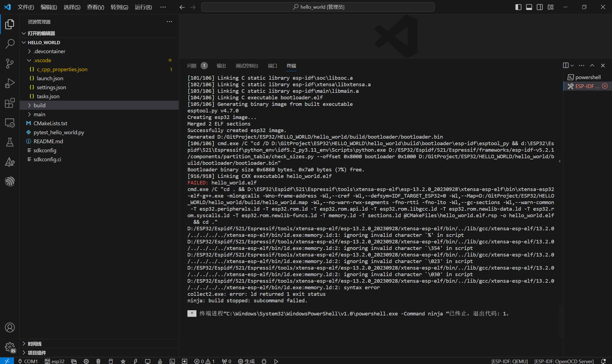Open the 选择(S) menu

tap(72, 7)
